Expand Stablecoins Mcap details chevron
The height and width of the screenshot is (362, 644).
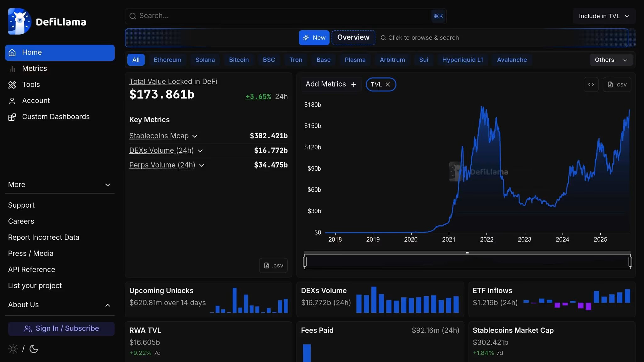click(x=195, y=136)
